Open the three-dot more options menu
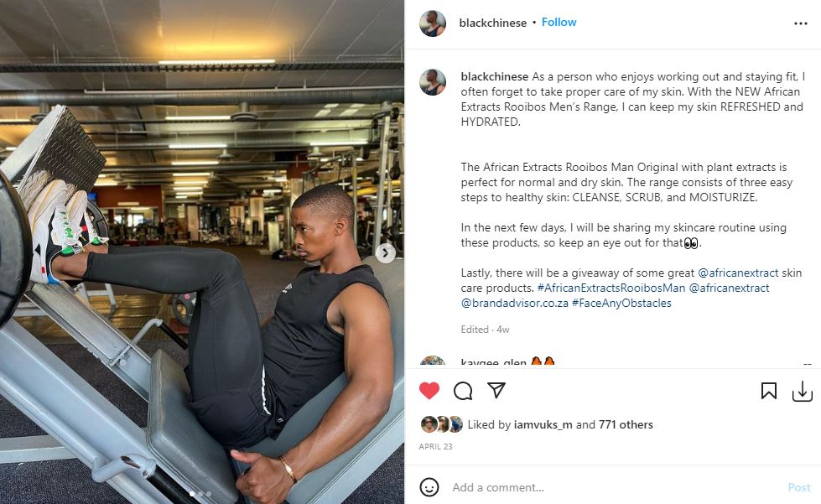The image size is (821, 504). pyautogui.click(x=801, y=23)
